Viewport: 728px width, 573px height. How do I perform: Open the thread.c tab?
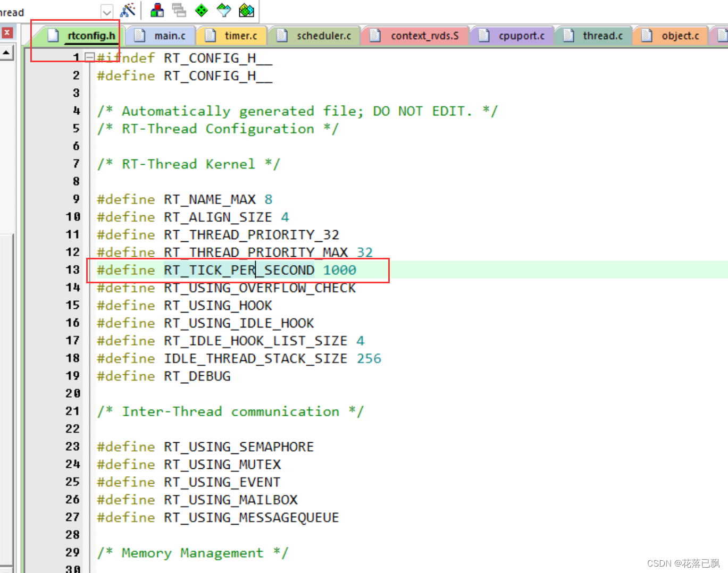tap(593, 36)
